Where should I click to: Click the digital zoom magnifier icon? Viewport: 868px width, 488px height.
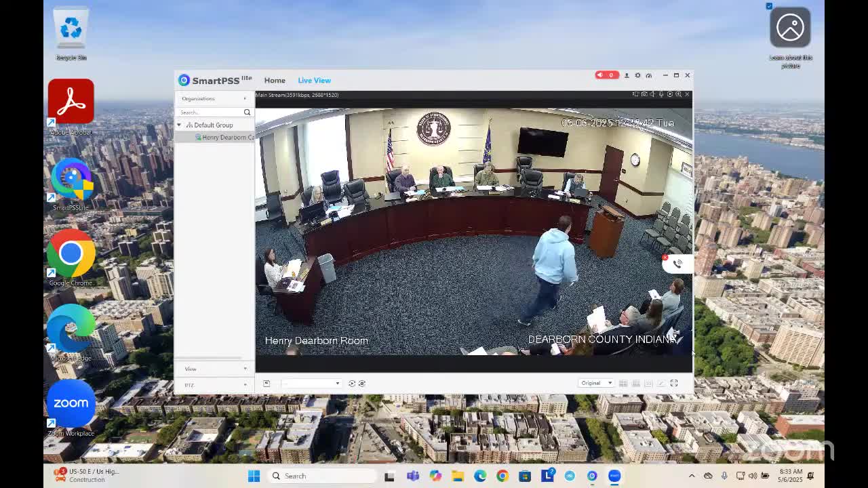(678, 95)
